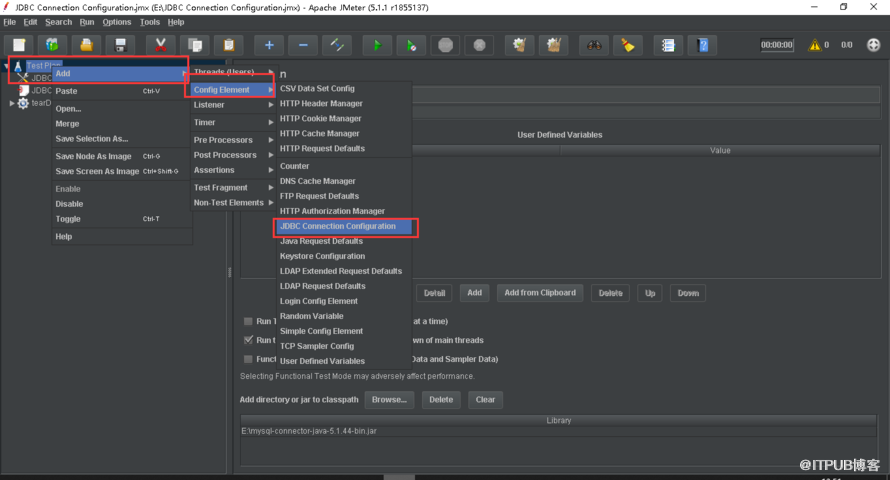Click the Search binoculars icon

click(593, 45)
